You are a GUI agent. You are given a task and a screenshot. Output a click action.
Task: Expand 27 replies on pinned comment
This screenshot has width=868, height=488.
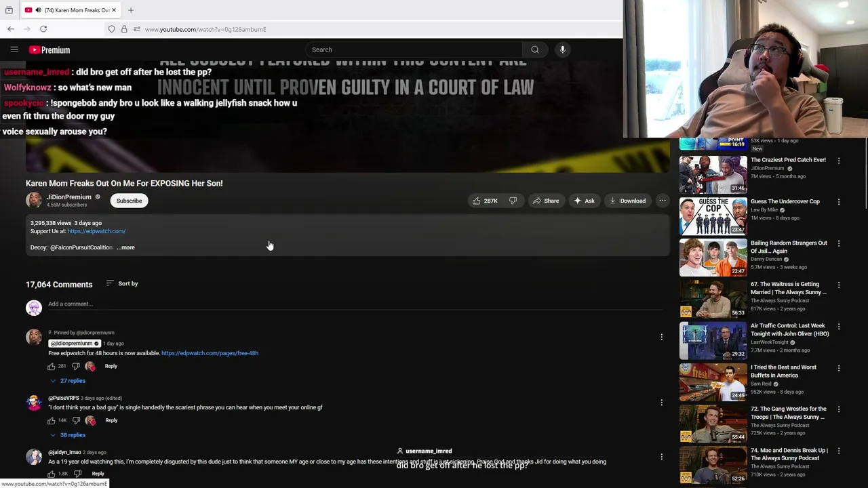coord(68,381)
